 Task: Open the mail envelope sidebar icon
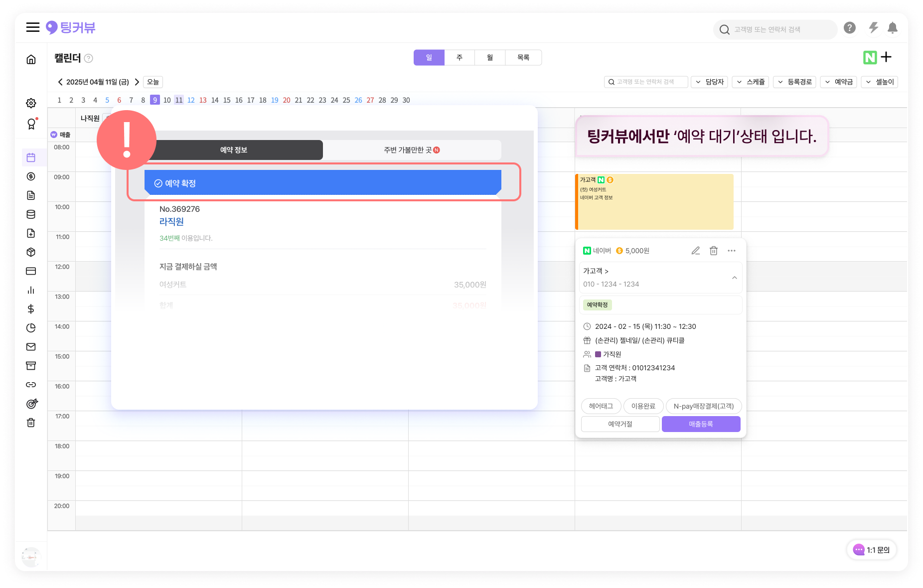31,347
